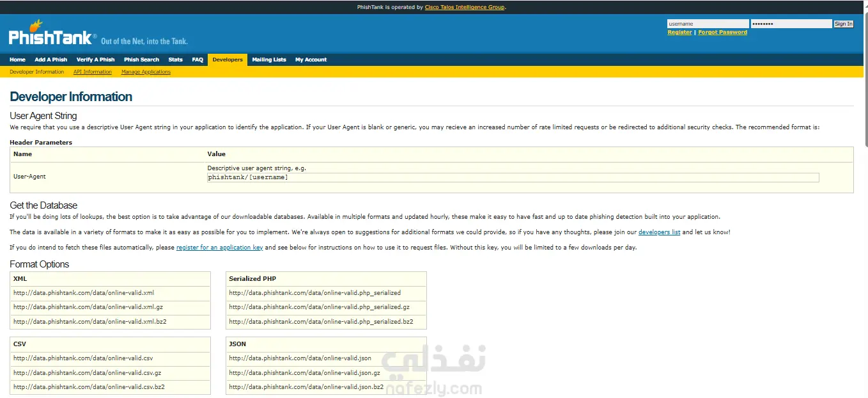Viewport: 868px width, 398px height.
Task: Open the FAQ page
Action: pos(198,60)
